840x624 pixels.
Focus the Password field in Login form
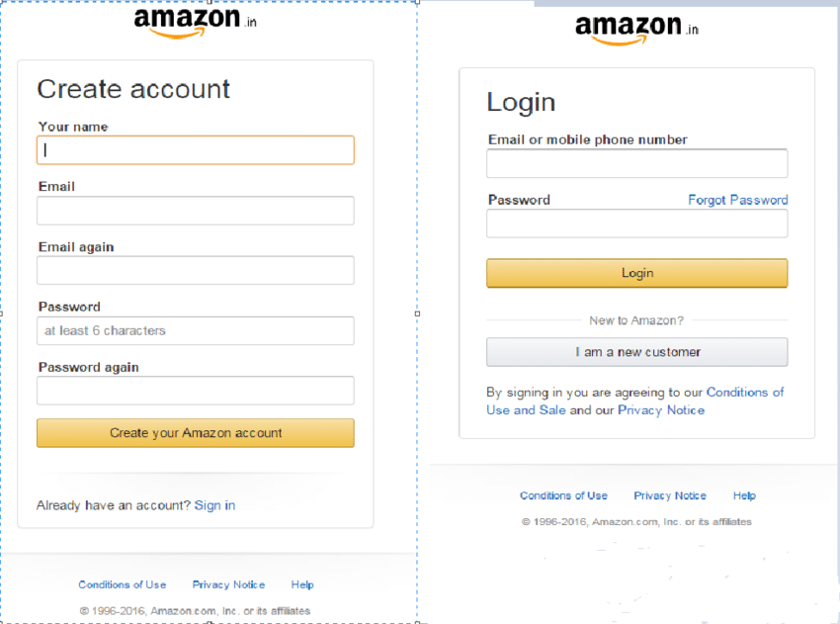(636, 224)
